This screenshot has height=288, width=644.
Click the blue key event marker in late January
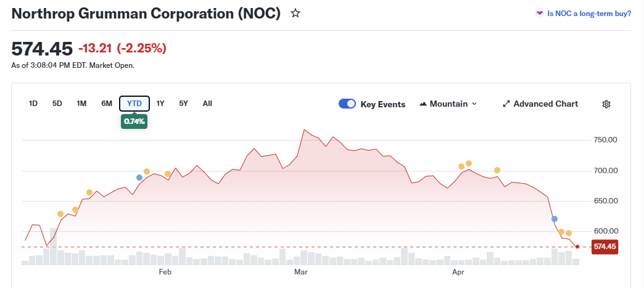[139, 178]
